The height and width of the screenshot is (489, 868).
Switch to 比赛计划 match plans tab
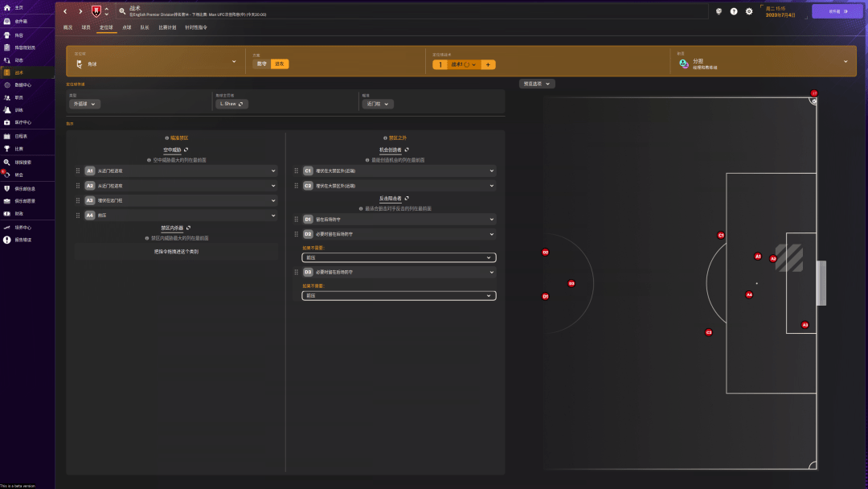coord(167,27)
